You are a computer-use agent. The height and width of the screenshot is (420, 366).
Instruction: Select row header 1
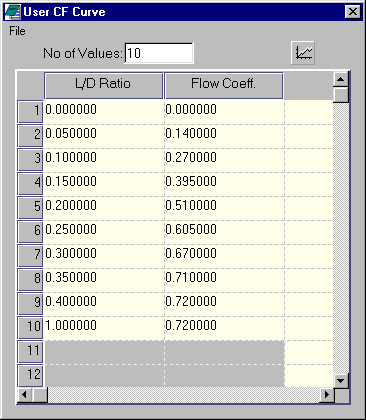click(30, 112)
